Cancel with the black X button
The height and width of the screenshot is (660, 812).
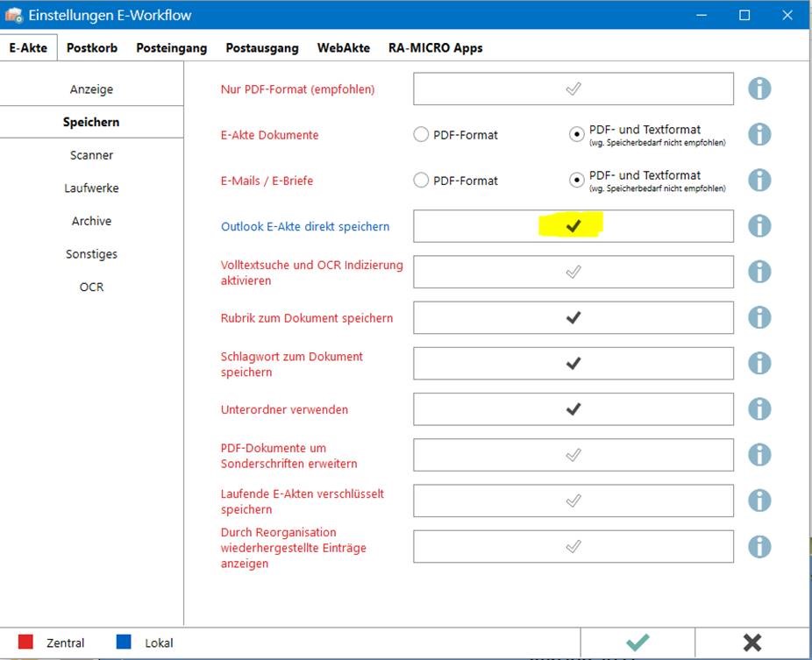751,642
